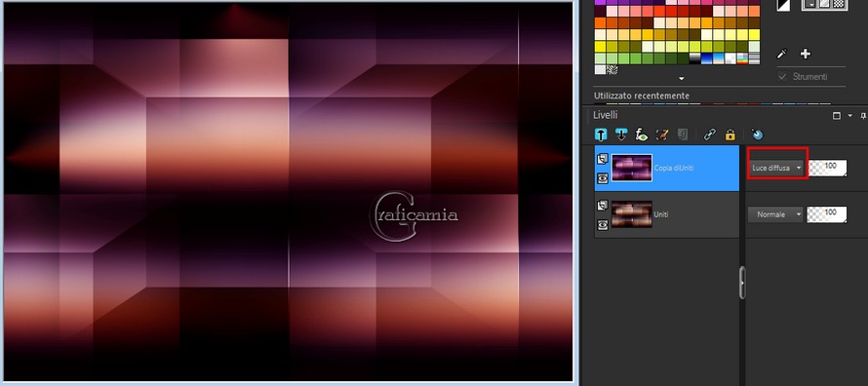Click the move layer down icon

621,135
